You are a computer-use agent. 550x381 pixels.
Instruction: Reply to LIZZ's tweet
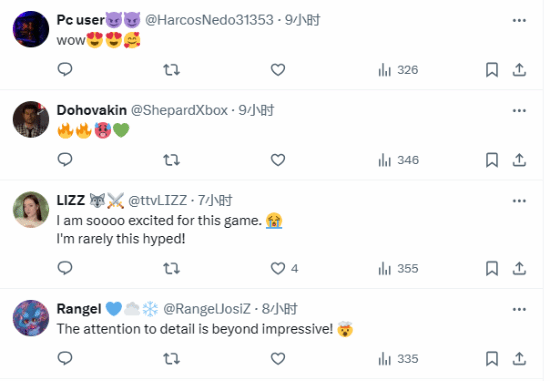(x=65, y=268)
